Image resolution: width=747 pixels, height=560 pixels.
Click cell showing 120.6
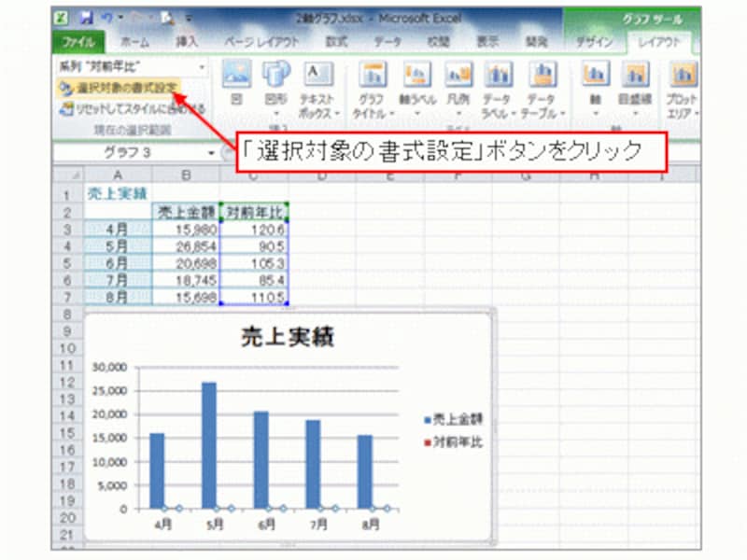point(254,230)
